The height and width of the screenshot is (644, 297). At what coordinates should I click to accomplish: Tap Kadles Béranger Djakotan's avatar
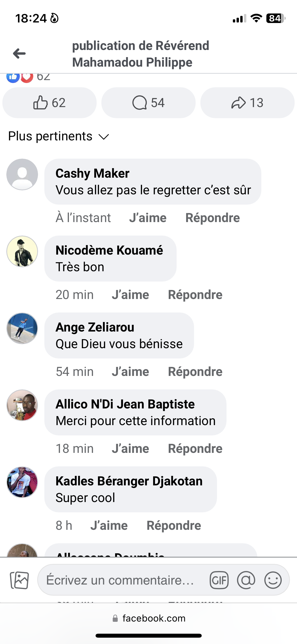[x=22, y=482]
